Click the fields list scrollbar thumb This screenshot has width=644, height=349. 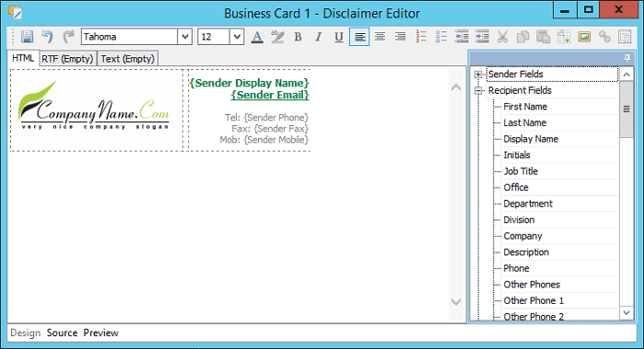click(626, 110)
